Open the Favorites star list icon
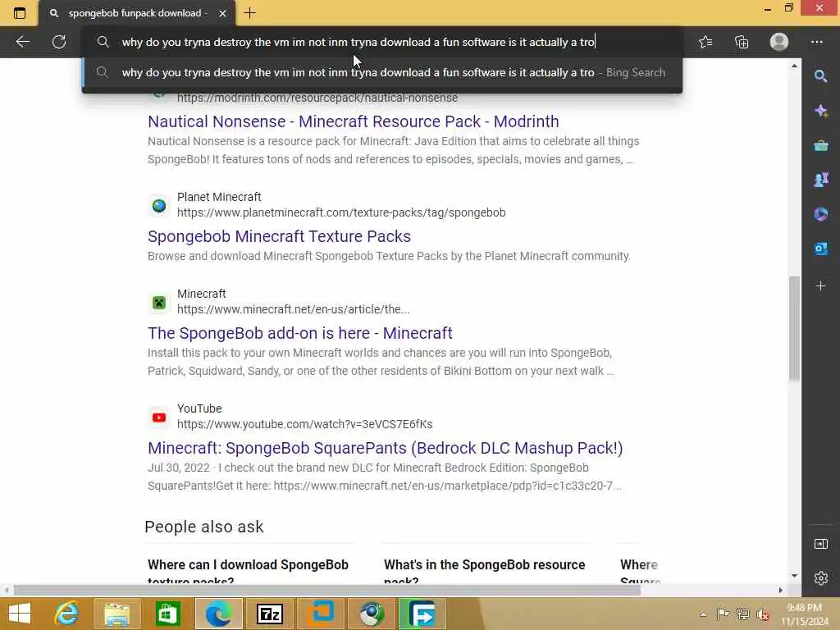840x630 pixels. [705, 42]
